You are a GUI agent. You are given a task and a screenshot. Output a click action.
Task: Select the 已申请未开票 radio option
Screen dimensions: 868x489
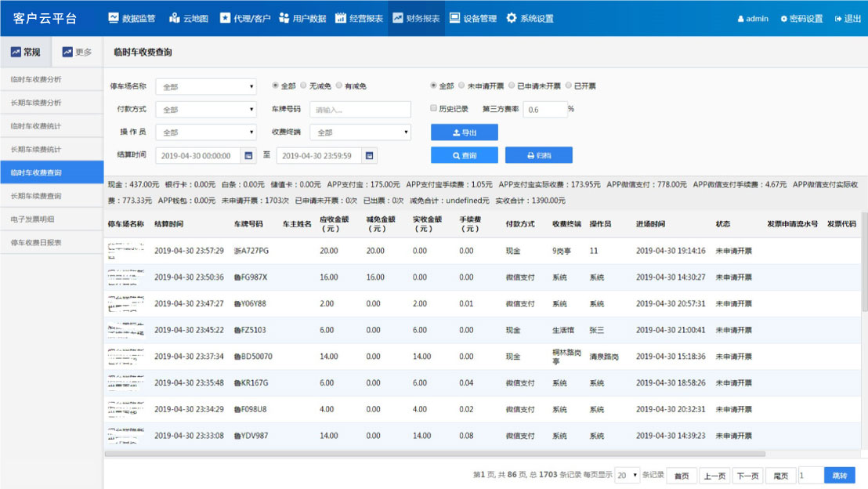pos(512,85)
